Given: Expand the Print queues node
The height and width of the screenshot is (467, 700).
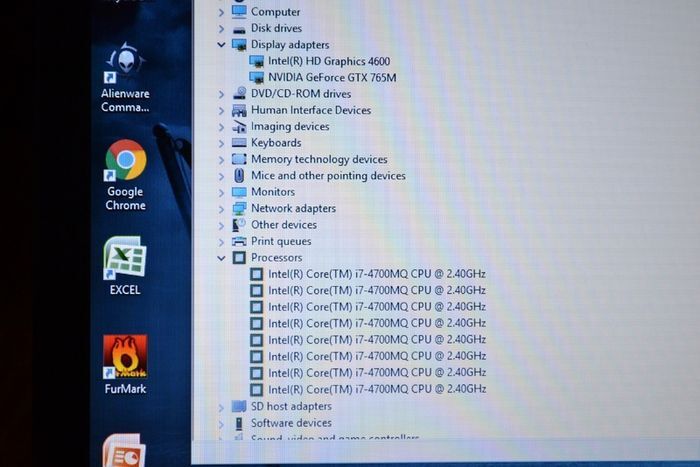Looking at the screenshot, I should 221,242.
